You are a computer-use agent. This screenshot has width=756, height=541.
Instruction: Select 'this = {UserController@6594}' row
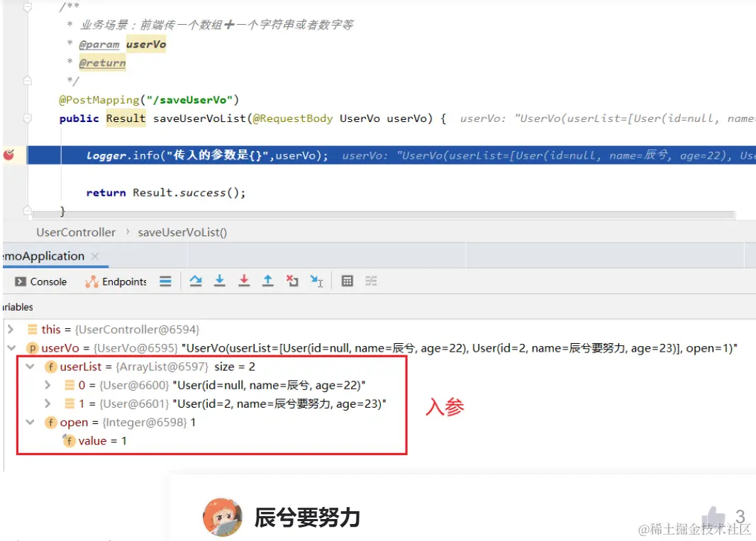[x=113, y=329]
